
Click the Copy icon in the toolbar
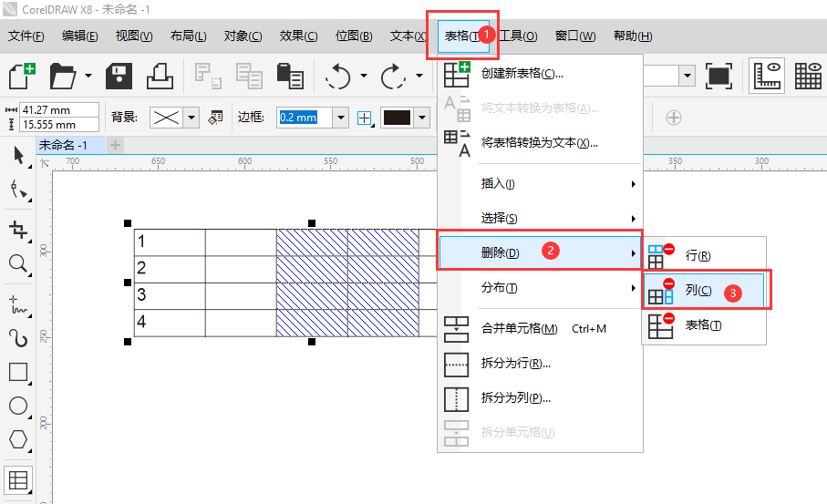pos(249,76)
